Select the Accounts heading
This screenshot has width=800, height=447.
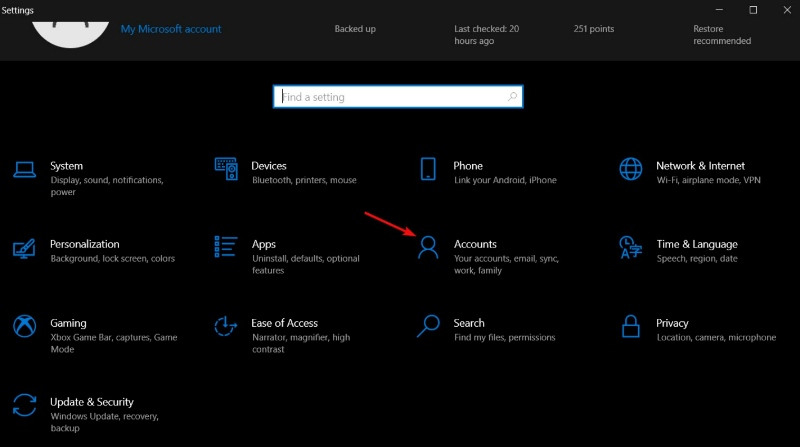(475, 244)
